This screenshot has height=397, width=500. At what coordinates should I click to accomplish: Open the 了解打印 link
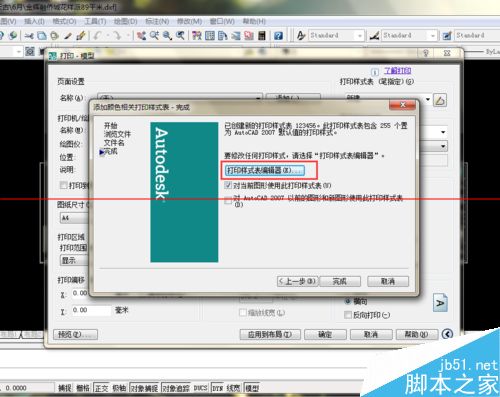pyautogui.click(x=397, y=71)
